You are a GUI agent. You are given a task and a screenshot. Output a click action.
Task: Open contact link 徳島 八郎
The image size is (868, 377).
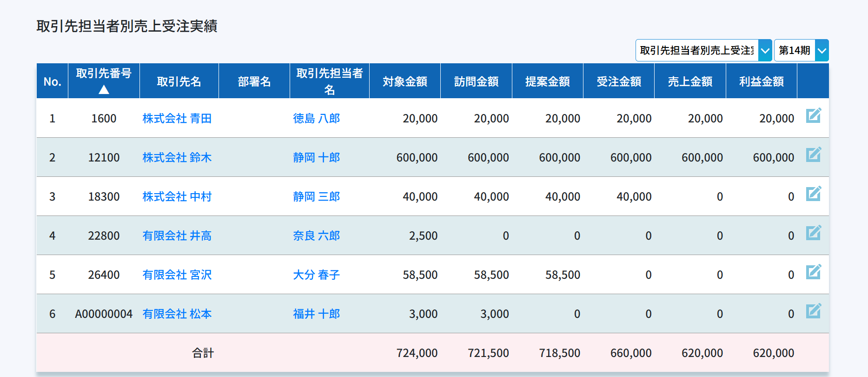(x=316, y=119)
